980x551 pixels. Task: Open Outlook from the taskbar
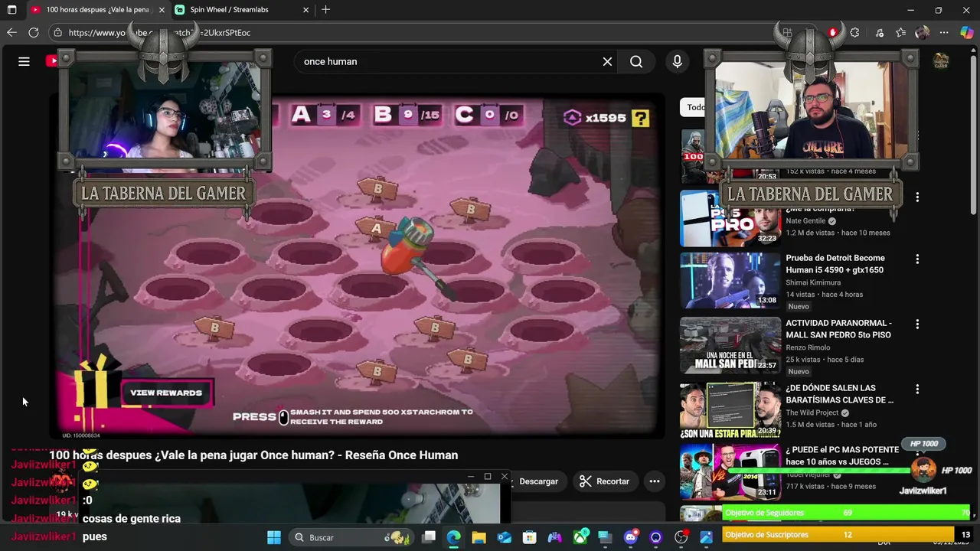click(x=504, y=537)
